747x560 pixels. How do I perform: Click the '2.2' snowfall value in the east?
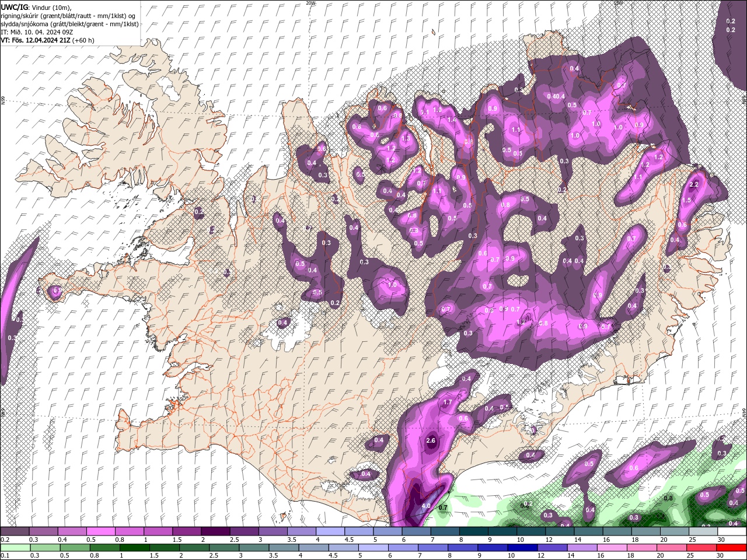pyautogui.click(x=694, y=184)
